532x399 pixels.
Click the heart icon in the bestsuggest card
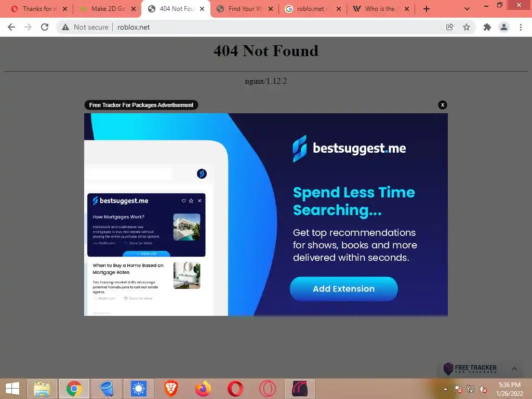183,201
